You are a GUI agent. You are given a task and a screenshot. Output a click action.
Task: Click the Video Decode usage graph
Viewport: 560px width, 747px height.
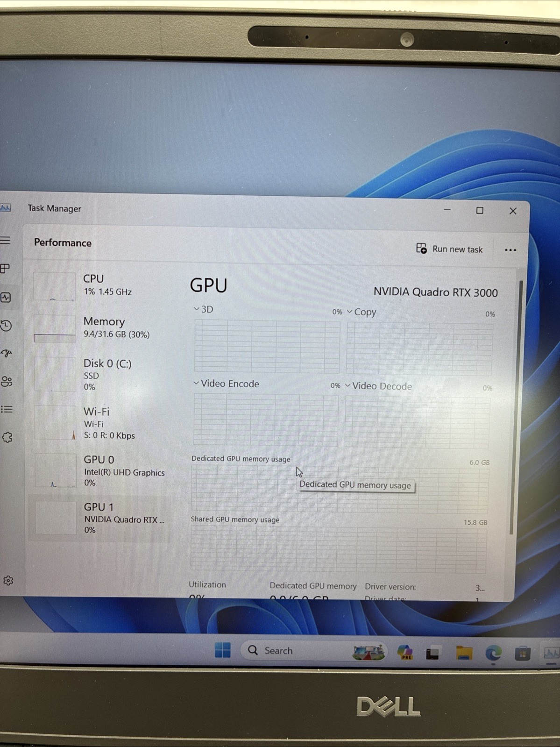418,422
